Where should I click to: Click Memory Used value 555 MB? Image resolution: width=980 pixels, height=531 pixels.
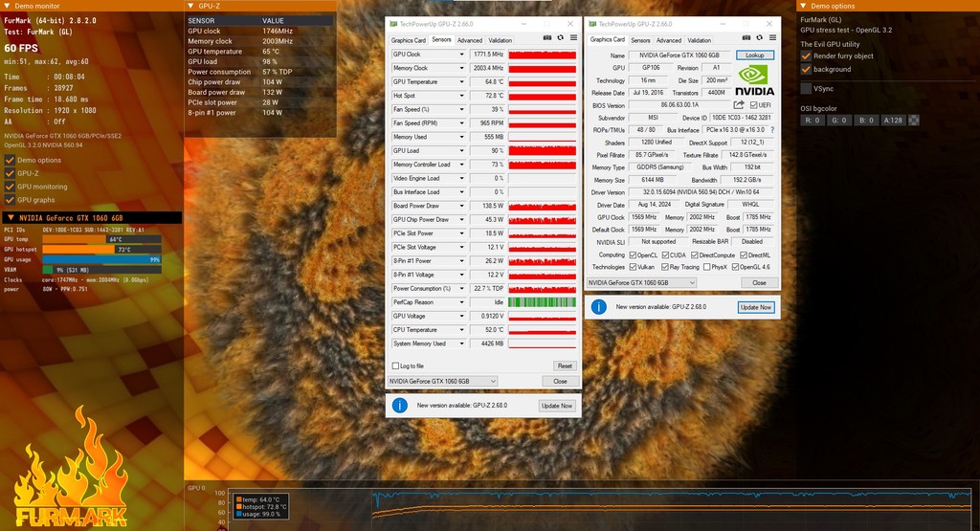coord(487,137)
